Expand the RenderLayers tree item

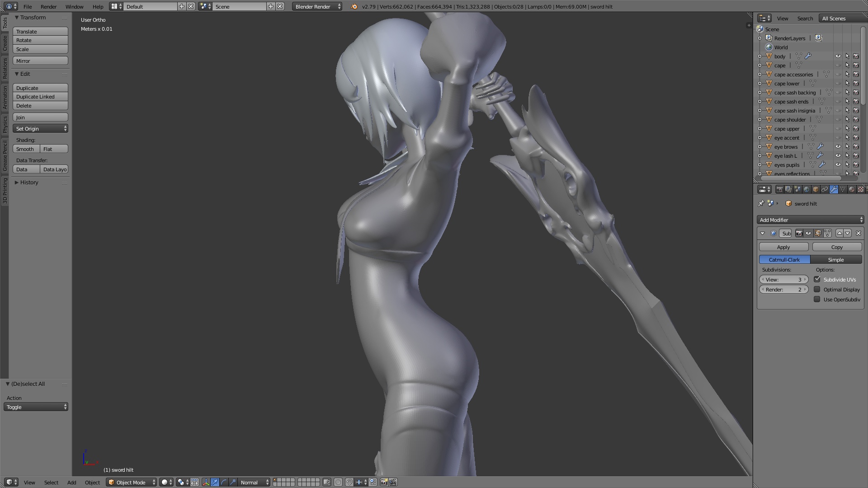click(760, 38)
